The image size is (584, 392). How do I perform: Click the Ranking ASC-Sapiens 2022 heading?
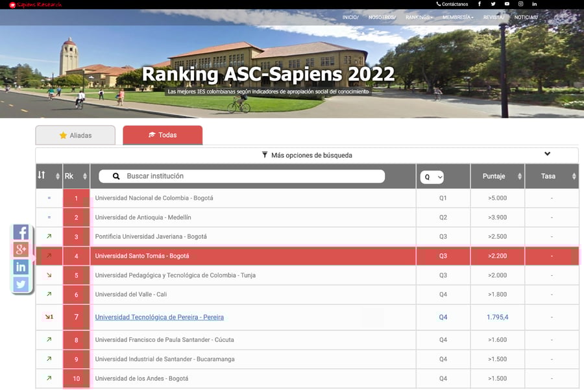[x=268, y=74]
